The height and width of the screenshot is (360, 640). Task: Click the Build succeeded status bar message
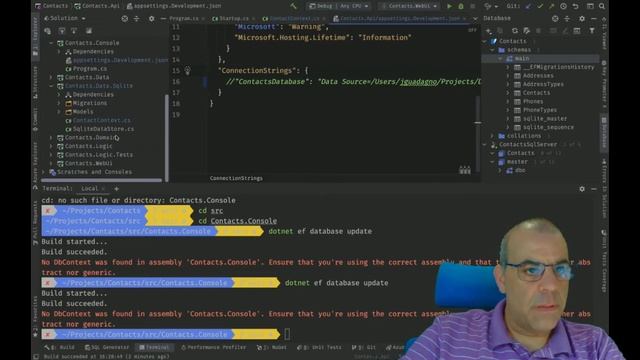tap(107, 356)
